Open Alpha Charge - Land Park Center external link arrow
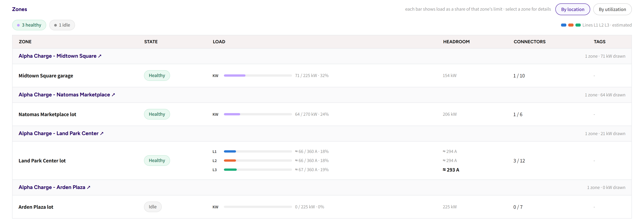Viewport: 644px width, 222px height. [102, 134]
